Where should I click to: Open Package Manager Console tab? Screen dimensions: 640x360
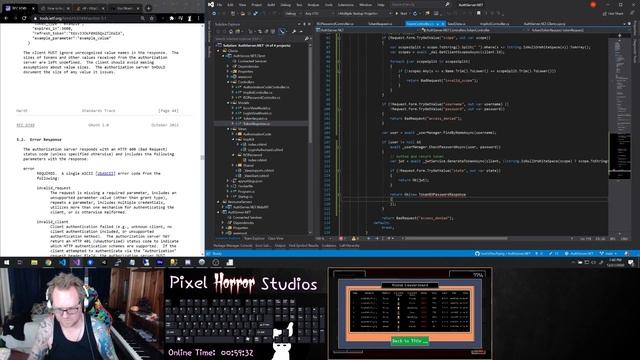233,246
